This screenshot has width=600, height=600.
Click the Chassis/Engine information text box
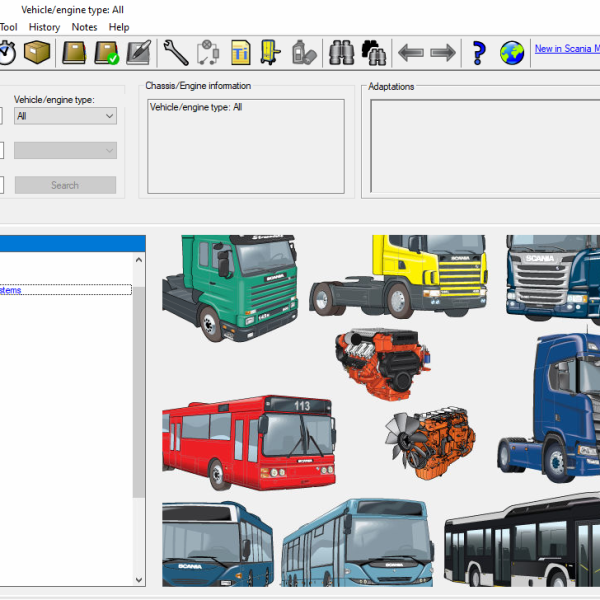(246, 147)
